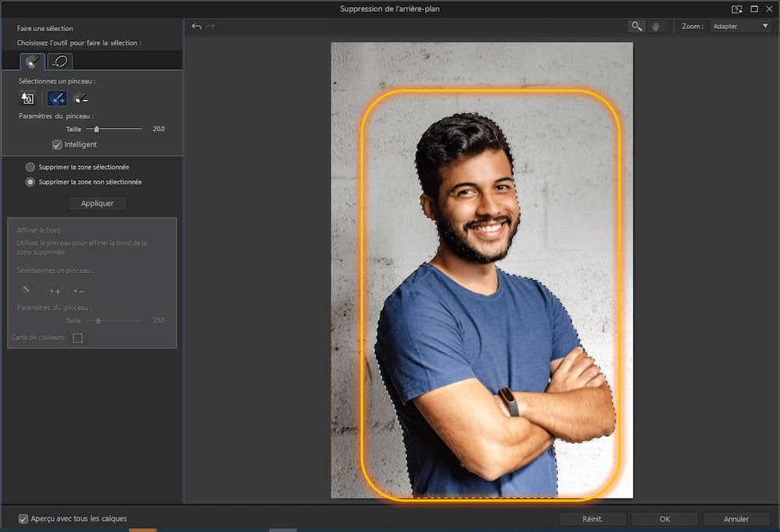Click the 'Faire une sélection' heading
780x532 pixels.
point(44,28)
